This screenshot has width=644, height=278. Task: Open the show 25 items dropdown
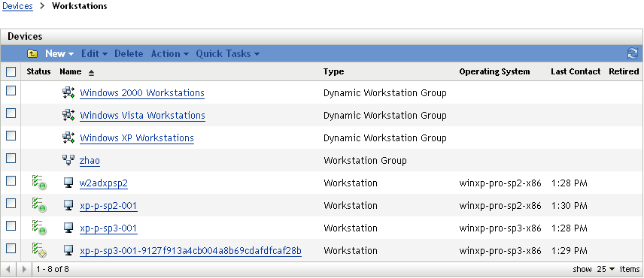point(606,270)
